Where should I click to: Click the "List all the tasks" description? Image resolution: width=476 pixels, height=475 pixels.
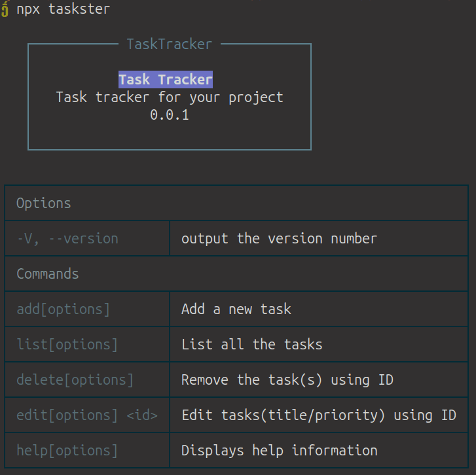252,345
